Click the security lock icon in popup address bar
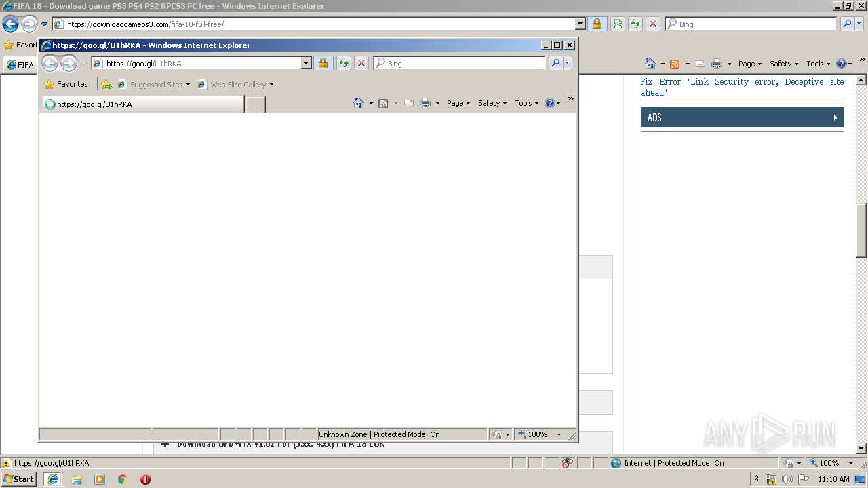 323,63
